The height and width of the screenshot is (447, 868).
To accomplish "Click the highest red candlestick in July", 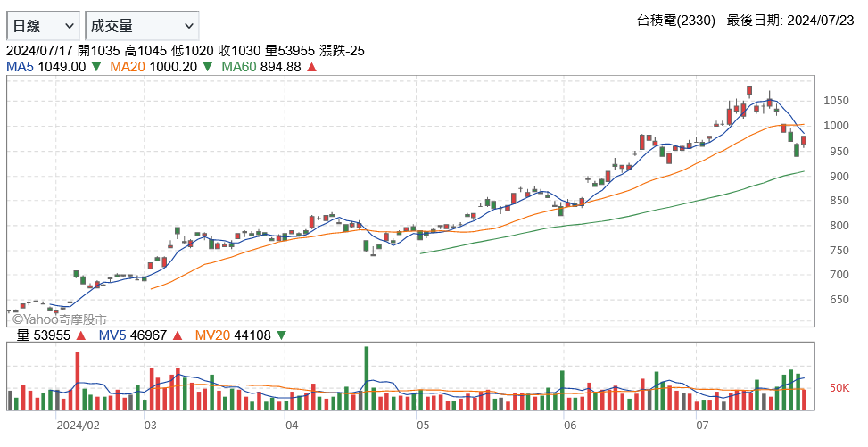I will click(749, 91).
